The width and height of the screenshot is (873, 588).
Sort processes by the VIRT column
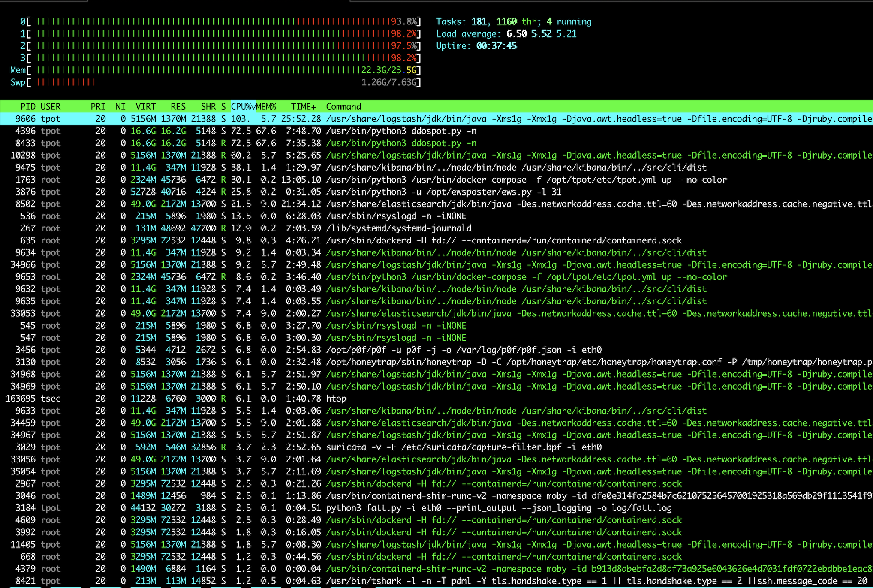click(x=145, y=106)
